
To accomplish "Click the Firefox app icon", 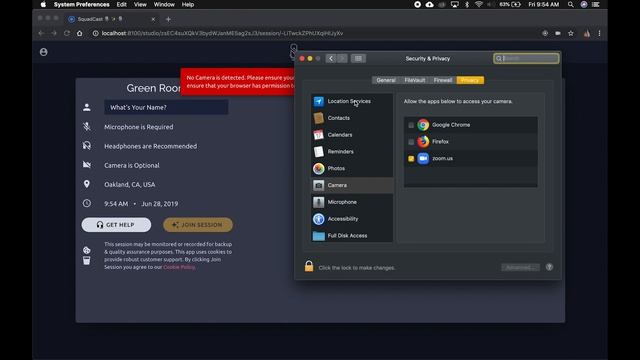I will [423, 142].
